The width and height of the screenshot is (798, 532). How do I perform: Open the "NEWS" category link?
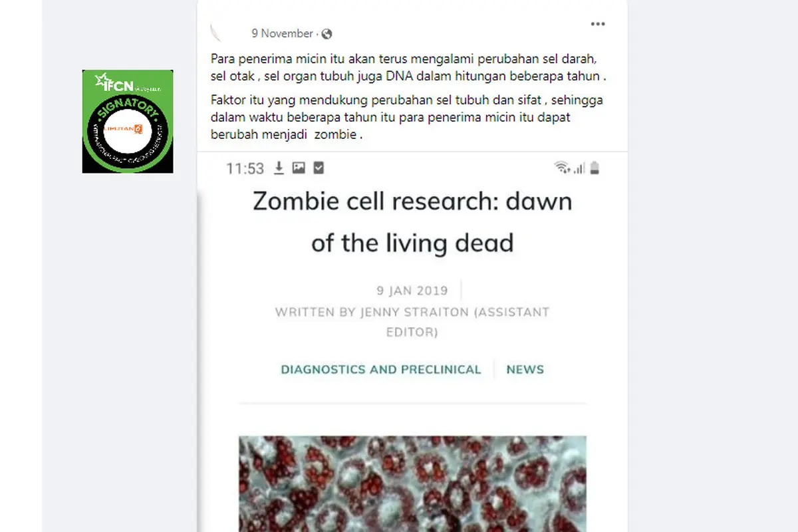pyautogui.click(x=525, y=370)
